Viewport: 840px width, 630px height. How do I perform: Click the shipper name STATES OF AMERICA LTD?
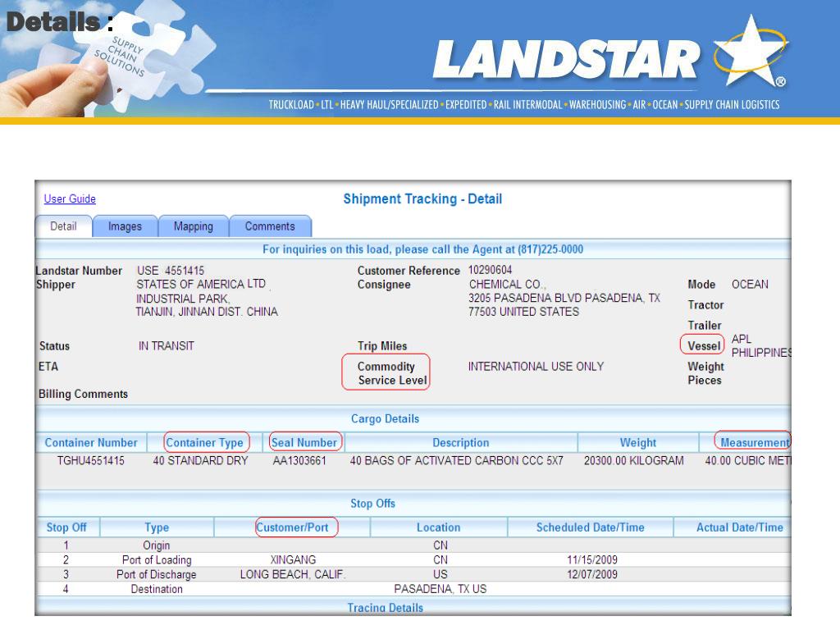[x=201, y=284]
